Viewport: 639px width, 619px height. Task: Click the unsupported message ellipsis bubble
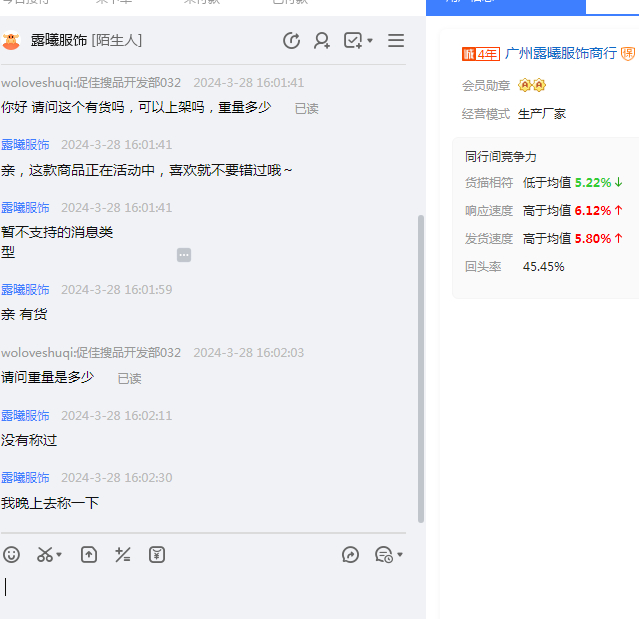tap(184, 255)
